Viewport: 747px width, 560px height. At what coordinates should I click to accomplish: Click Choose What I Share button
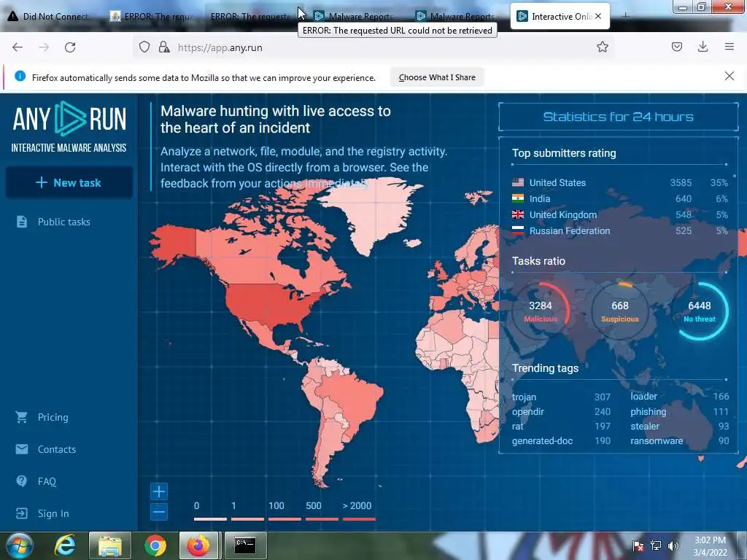pos(437,77)
